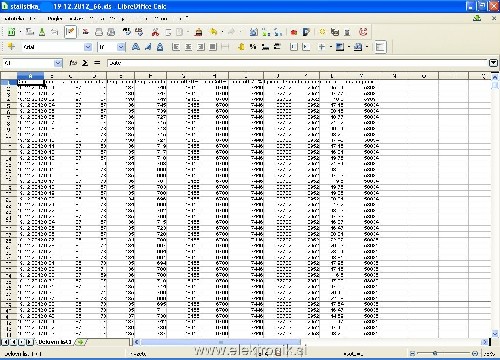Insert a Sum formula

pyautogui.click(x=85, y=63)
